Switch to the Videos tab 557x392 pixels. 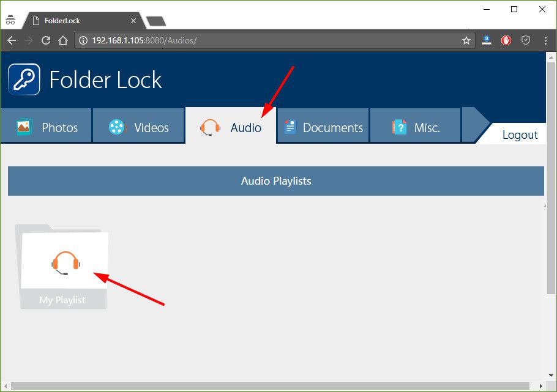(x=138, y=126)
